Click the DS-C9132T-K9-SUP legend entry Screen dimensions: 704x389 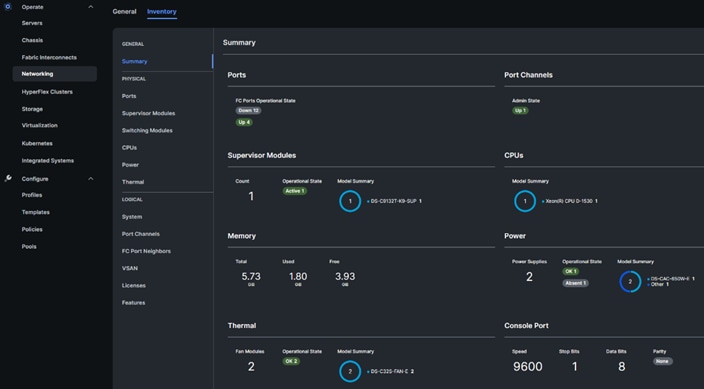tap(394, 201)
